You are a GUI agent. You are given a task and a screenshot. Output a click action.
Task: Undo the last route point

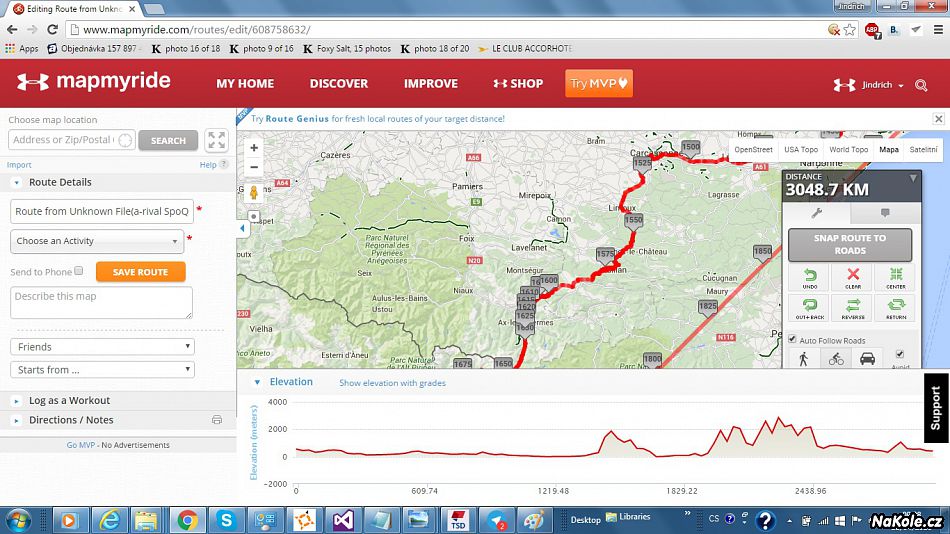(x=809, y=278)
